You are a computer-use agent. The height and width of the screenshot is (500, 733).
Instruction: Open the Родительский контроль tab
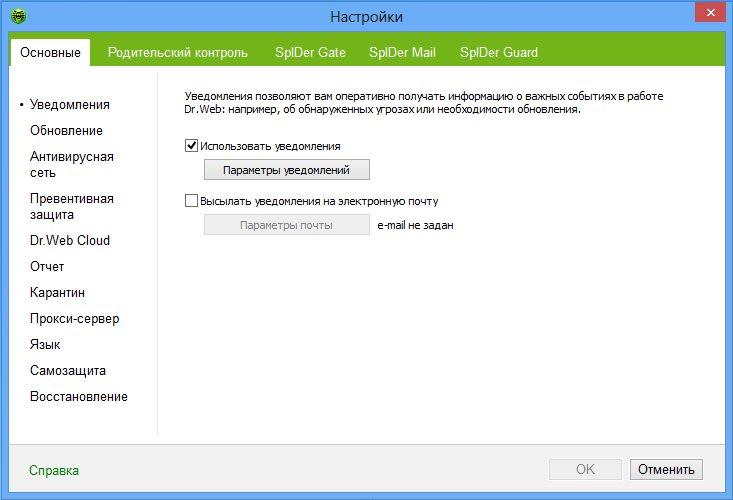pyautogui.click(x=178, y=52)
